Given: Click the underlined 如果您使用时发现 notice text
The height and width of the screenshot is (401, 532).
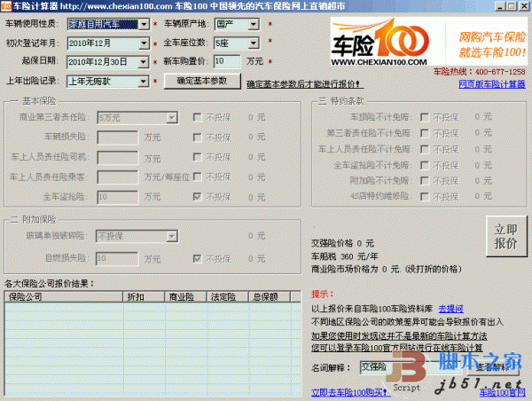Looking at the screenshot, I should [x=399, y=336].
